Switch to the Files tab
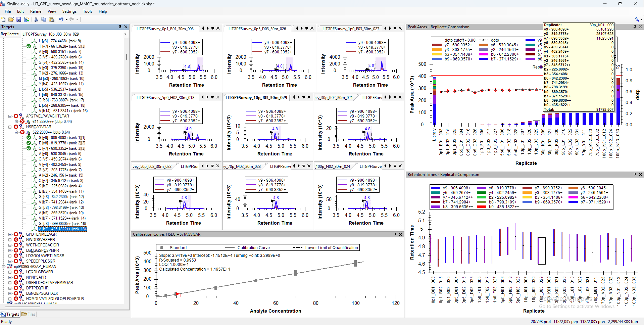 (x=29, y=314)
